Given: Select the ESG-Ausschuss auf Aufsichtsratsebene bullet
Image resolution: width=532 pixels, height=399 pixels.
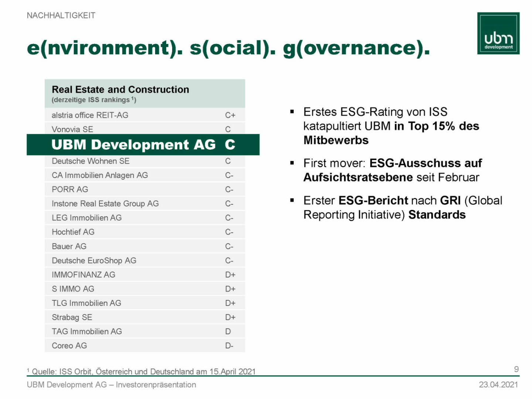Looking at the screenshot, I should 392,170.
